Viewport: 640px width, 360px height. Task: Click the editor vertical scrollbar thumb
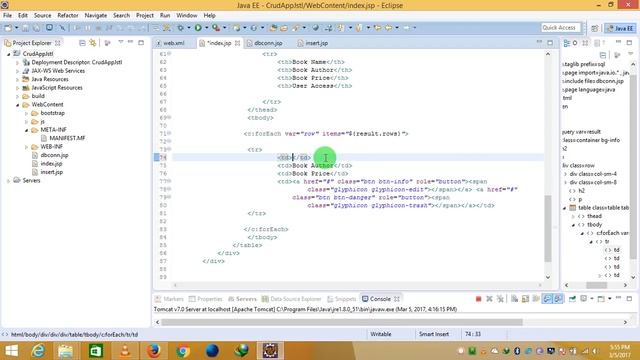(x=548, y=229)
